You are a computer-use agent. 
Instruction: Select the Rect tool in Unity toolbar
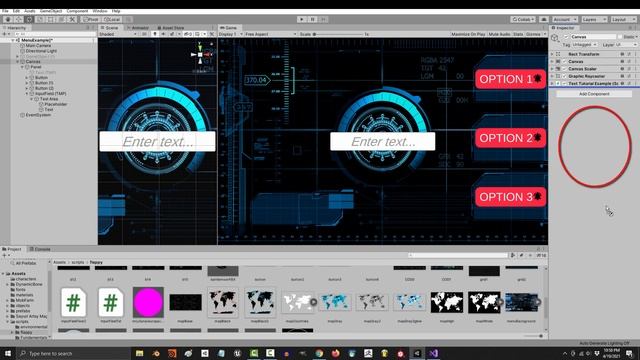51,19
